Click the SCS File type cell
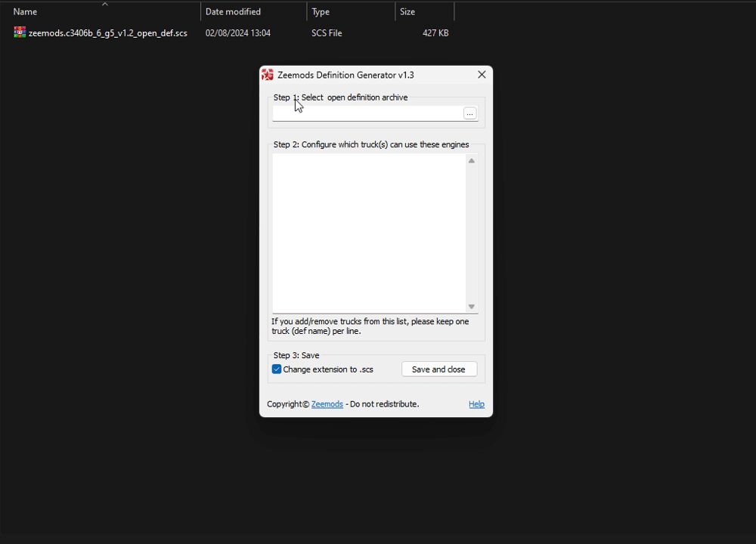This screenshot has height=544, width=756. pos(327,33)
